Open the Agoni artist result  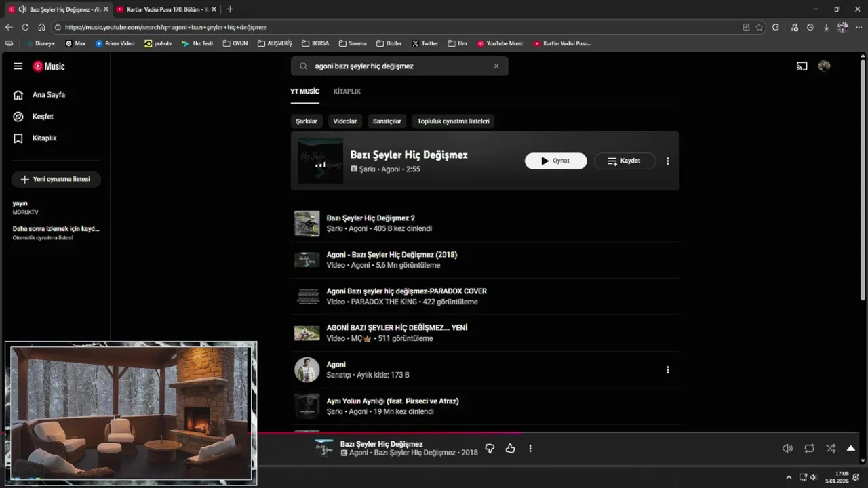[336, 365]
